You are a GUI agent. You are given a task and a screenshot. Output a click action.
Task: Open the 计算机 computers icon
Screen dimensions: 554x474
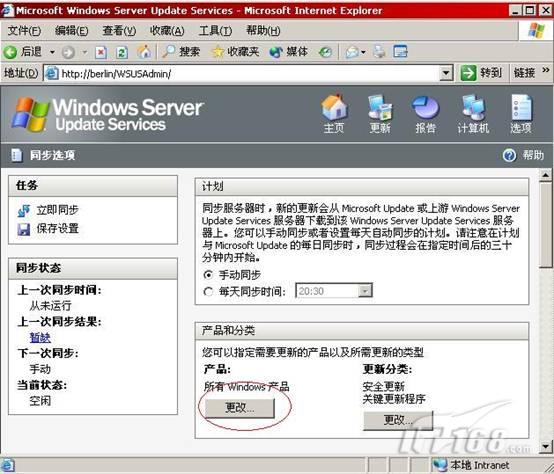tap(473, 108)
